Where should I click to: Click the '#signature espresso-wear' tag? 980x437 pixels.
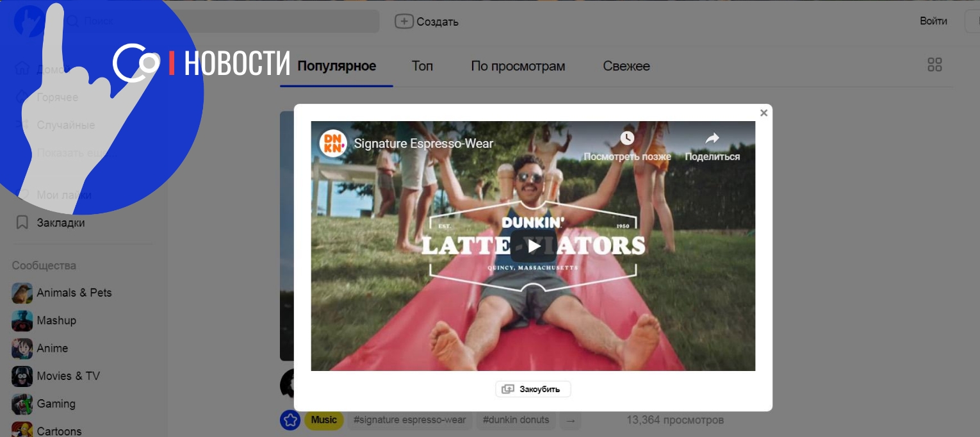pos(410,420)
